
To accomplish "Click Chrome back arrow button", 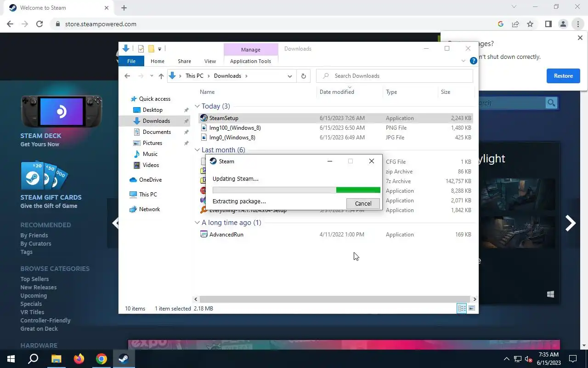I will pos(10,24).
